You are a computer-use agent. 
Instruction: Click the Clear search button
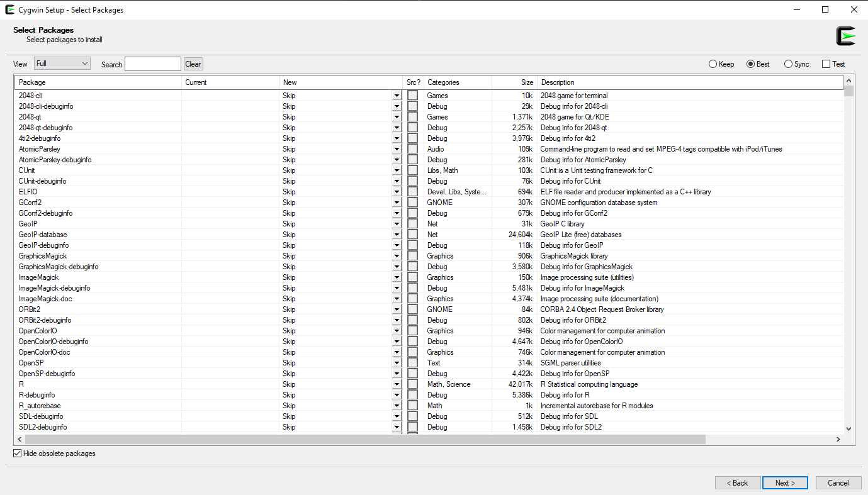193,64
